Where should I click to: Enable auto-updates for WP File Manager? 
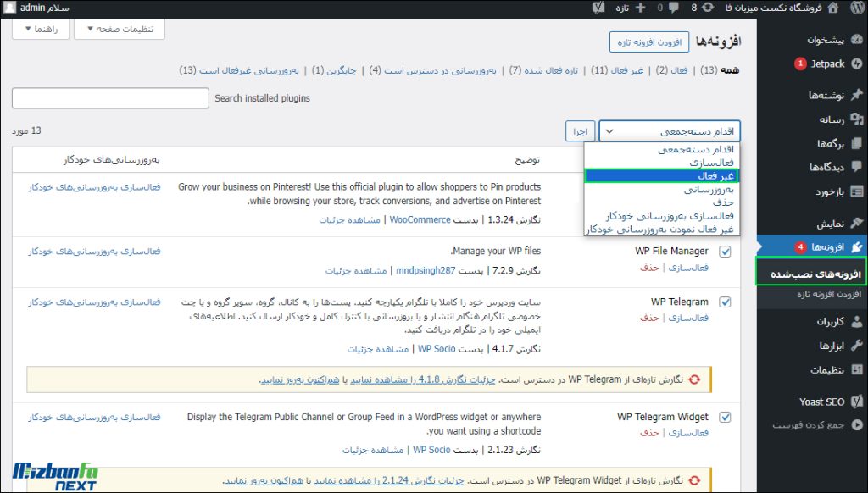[95, 252]
